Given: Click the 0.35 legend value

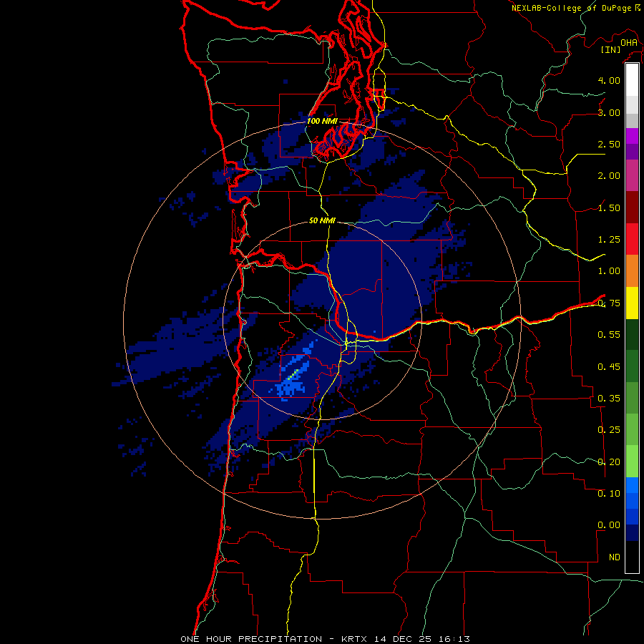Looking at the screenshot, I should [609, 399].
